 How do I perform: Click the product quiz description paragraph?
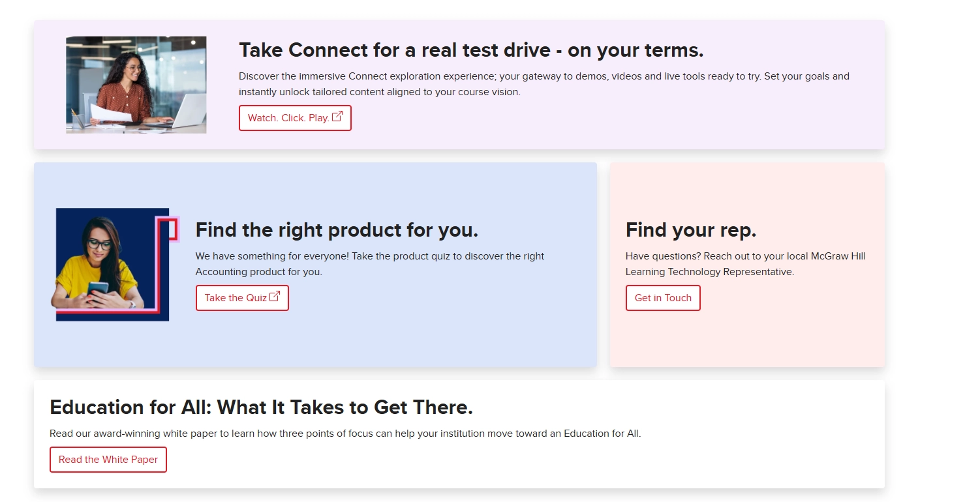[370, 264]
